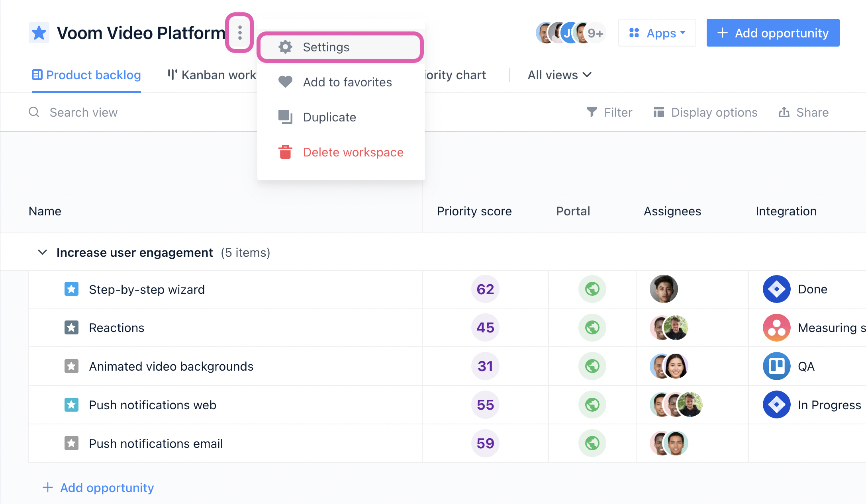Click the star icon on Step-by-step wizard
This screenshot has width=866, height=504.
72,289
